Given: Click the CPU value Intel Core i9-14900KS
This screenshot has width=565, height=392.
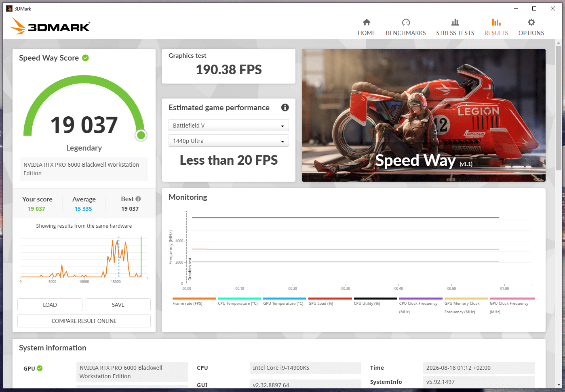Looking at the screenshot, I should 306,368.
